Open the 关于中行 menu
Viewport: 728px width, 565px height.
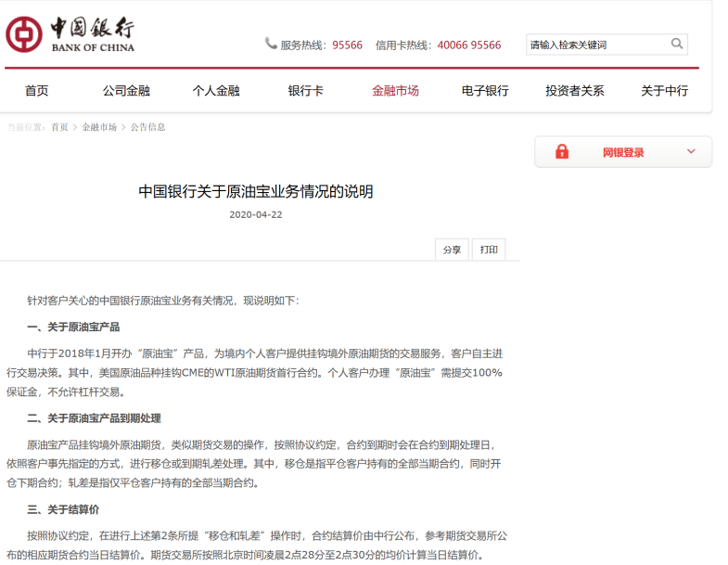click(x=664, y=91)
